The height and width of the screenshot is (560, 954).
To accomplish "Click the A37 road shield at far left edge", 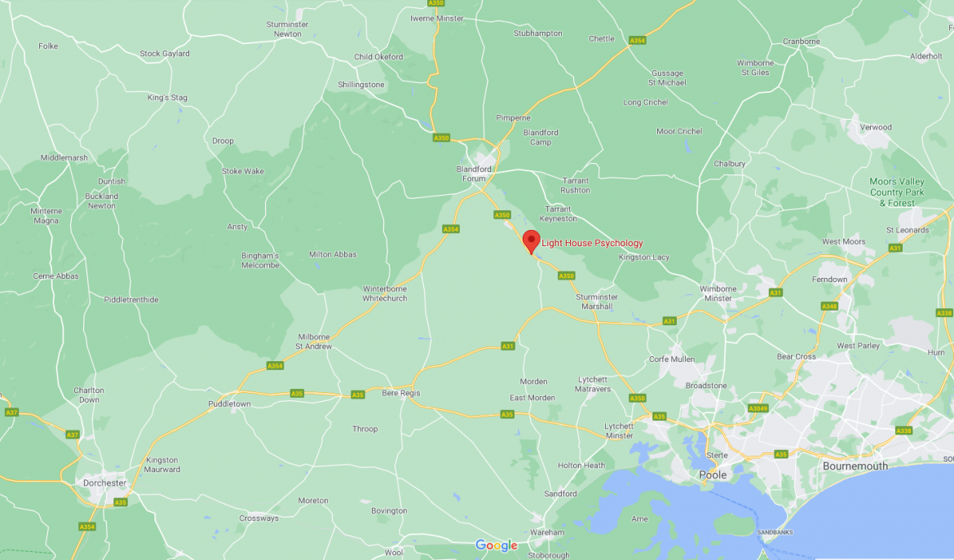I will (x=11, y=412).
